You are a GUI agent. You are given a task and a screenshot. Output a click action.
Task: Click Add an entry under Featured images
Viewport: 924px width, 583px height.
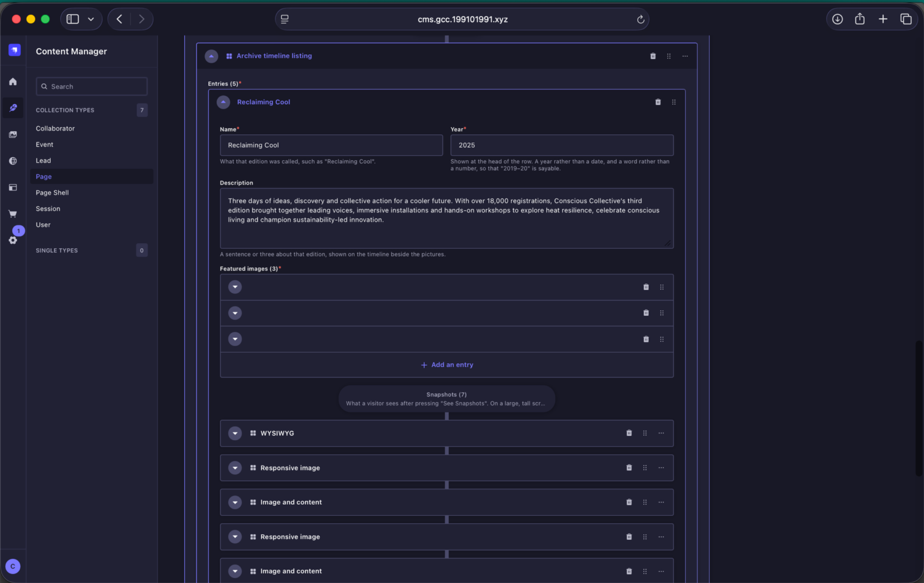tap(446, 365)
